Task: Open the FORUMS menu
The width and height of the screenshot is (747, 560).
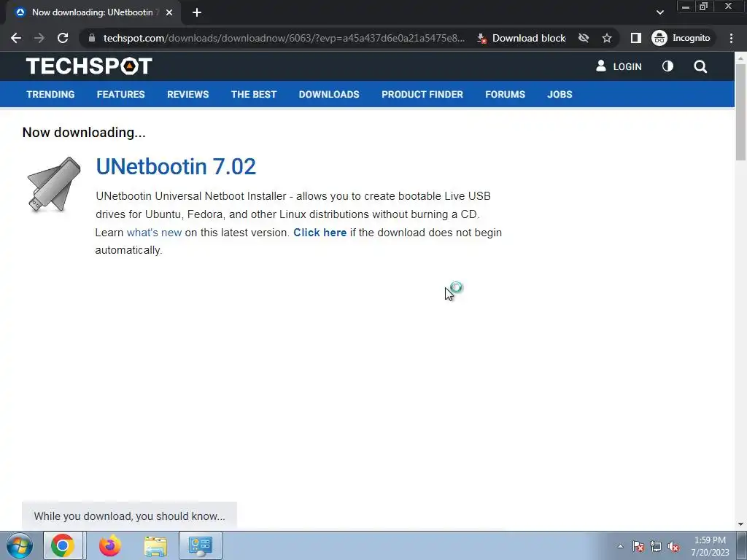Action: point(505,94)
